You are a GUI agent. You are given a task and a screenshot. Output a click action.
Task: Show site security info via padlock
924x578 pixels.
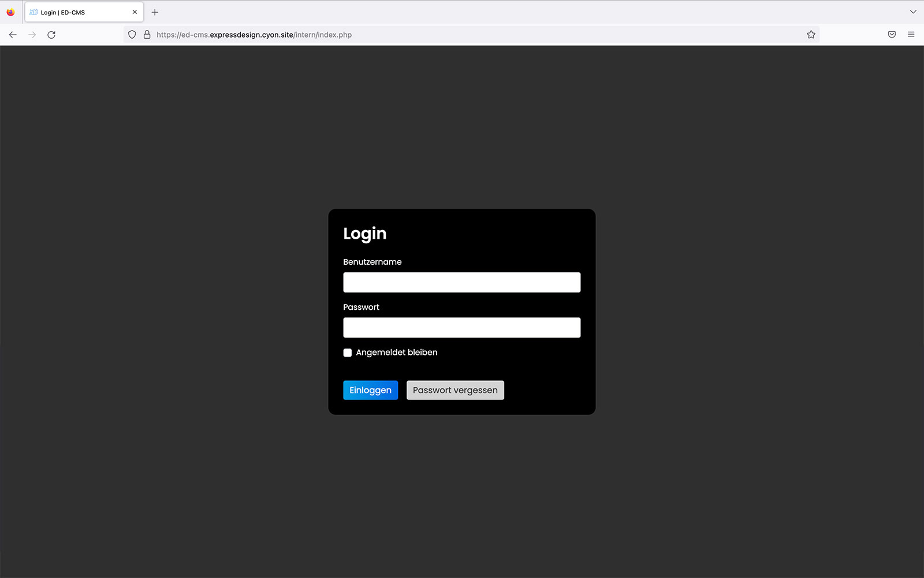coord(147,35)
